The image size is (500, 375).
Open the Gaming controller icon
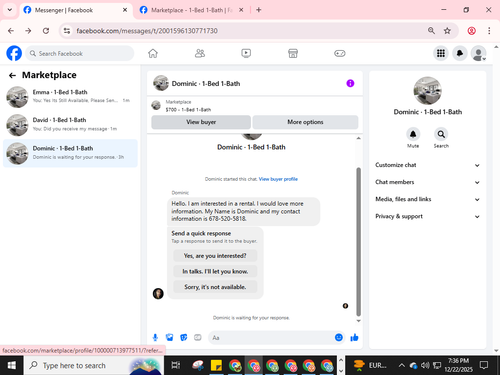340,53
